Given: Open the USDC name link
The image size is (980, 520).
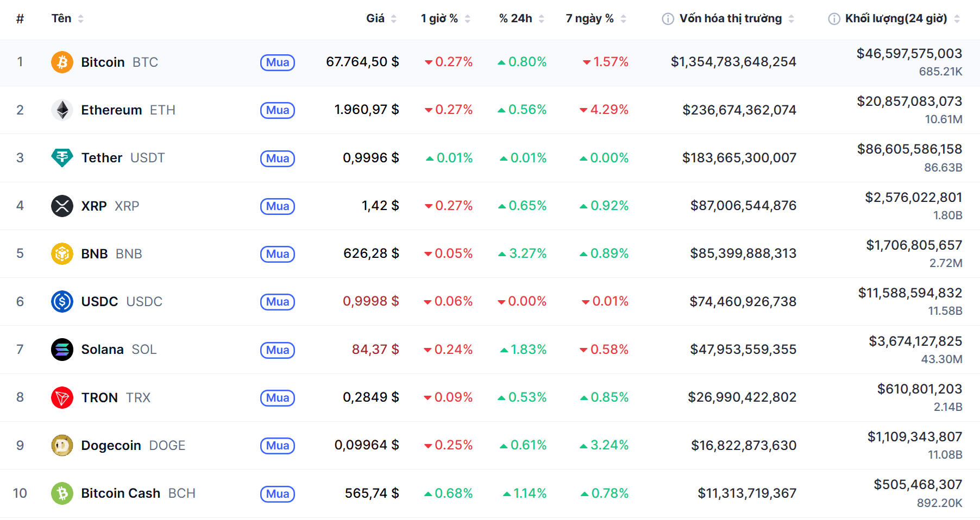Looking at the screenshot, I should click(122, 302).
